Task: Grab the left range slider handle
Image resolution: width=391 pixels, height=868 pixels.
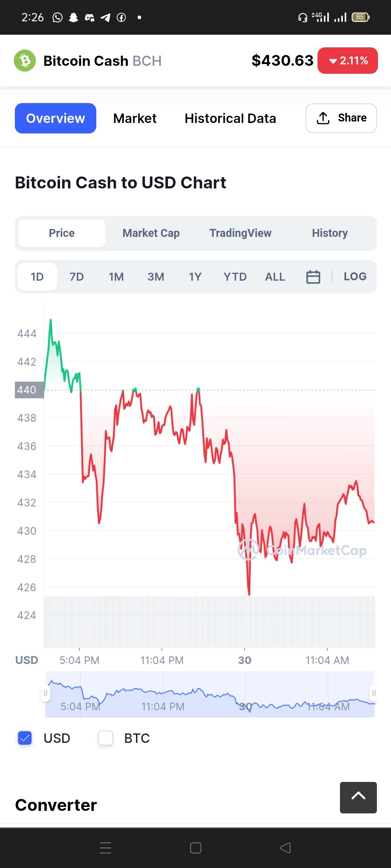Action: (x=45, y=693)
